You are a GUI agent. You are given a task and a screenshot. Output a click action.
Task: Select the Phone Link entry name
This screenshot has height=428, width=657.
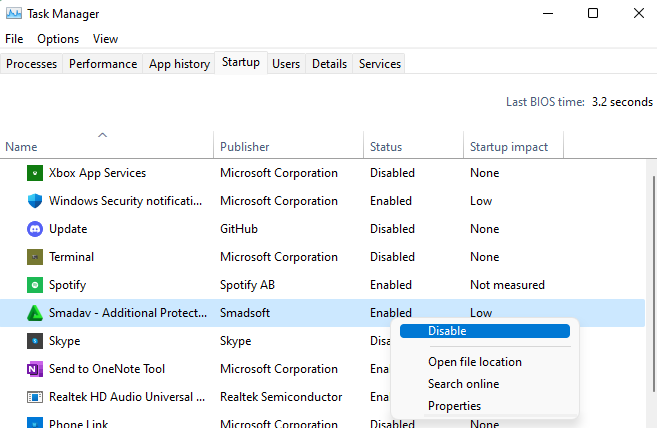pyautogui.click(x=78, y=423)
